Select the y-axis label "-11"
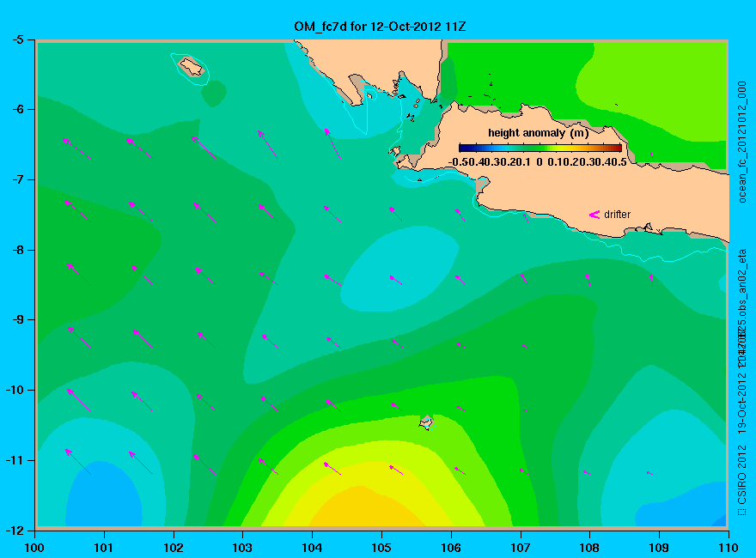 pyautogui.click(x=14, y=460)
